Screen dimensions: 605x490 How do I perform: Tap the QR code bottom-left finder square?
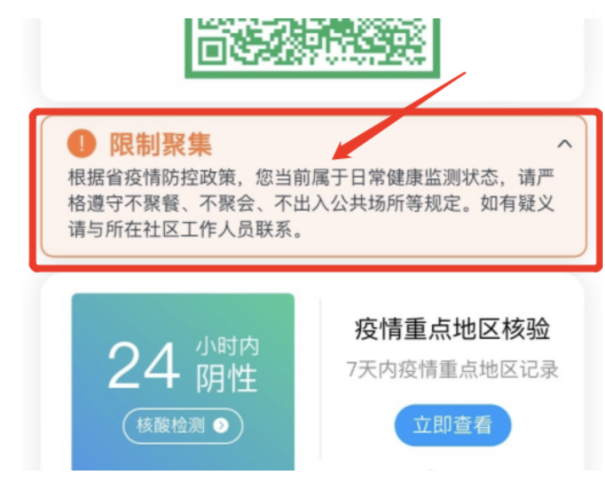pos(211,51)
